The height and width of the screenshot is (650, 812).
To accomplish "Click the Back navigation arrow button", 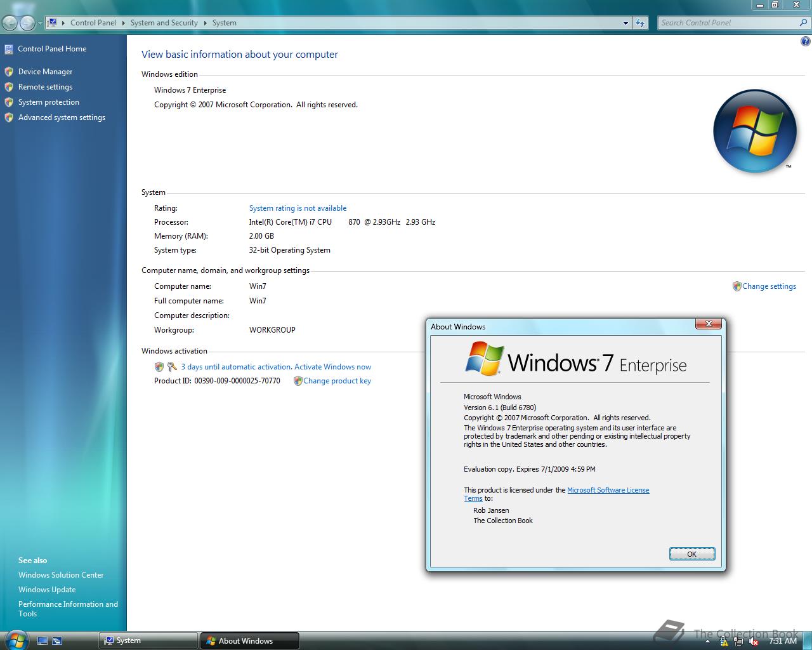I will pos(10,23).
